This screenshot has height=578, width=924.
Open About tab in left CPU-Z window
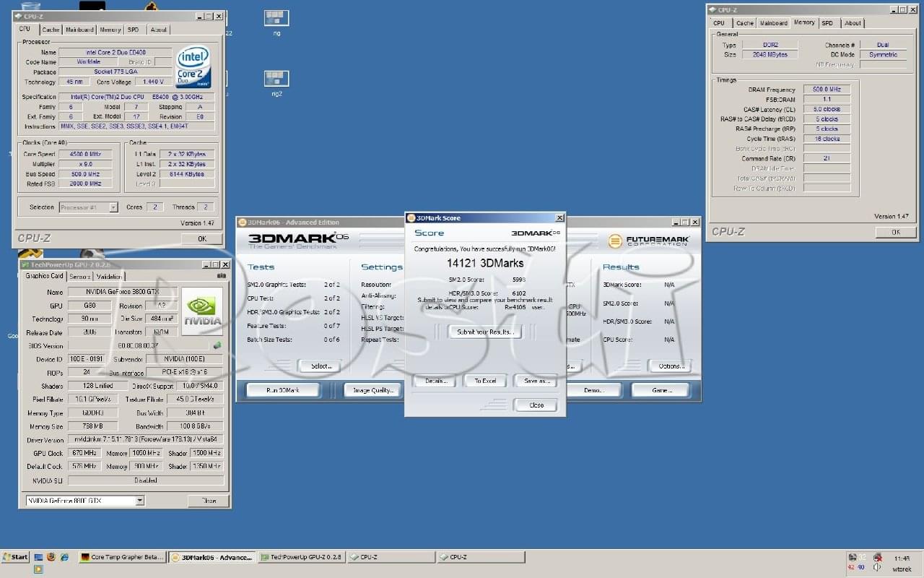point(159,30)
